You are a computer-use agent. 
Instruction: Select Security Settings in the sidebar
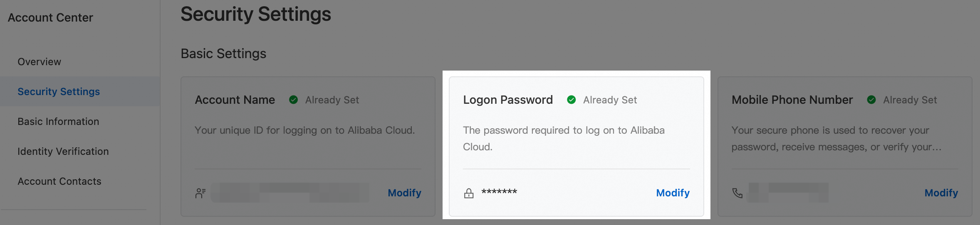[x=59, y=92]
